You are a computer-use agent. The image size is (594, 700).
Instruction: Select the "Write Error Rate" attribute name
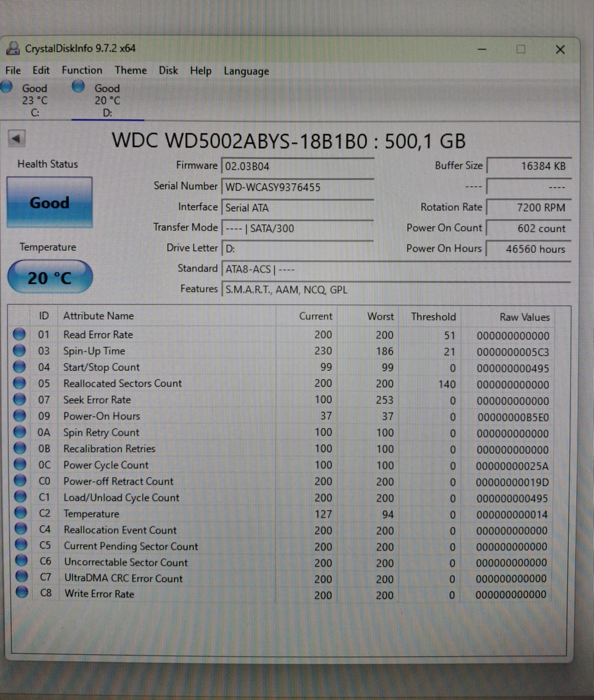tap(99, 594)
